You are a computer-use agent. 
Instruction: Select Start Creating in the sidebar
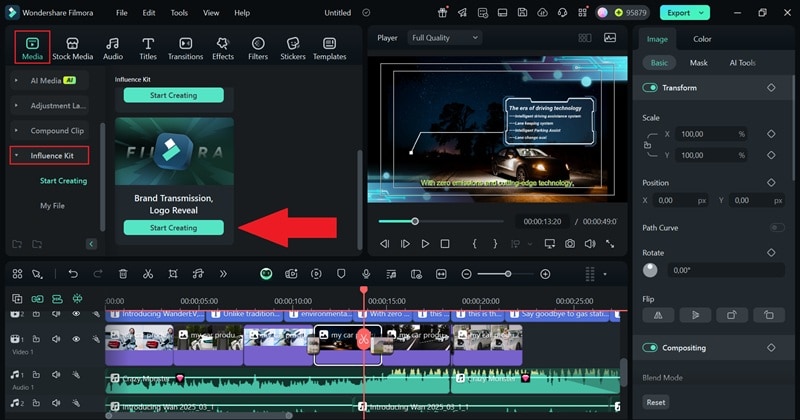click(x=63, y=181)
